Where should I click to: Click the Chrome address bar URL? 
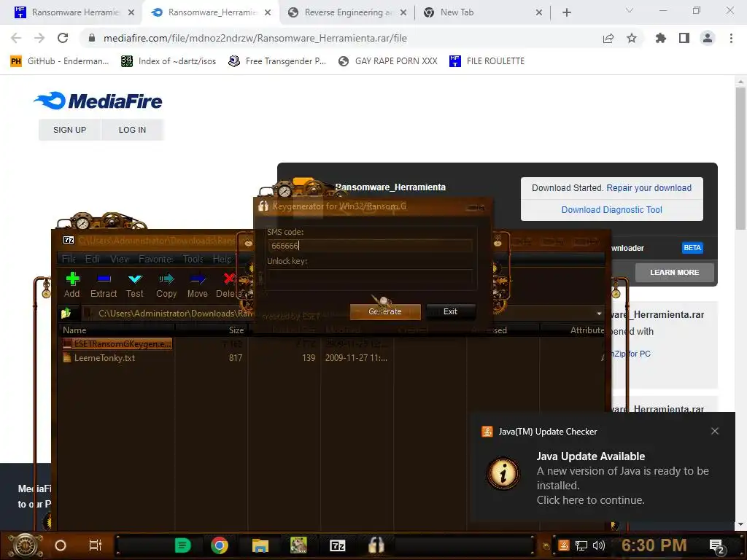255,38
